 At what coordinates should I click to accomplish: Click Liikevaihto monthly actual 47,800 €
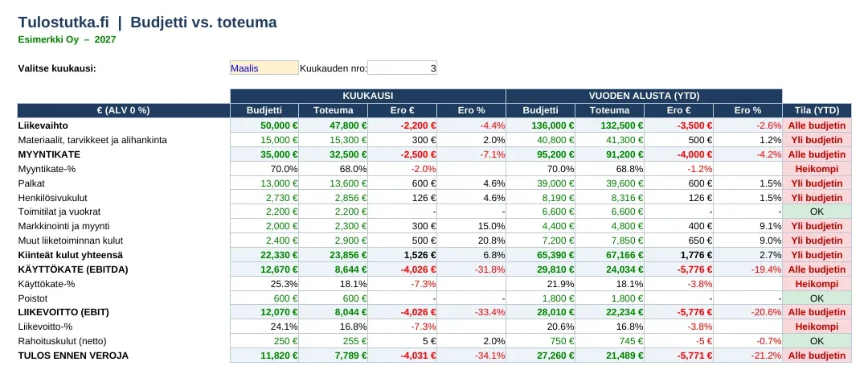[x=334, y=125]
